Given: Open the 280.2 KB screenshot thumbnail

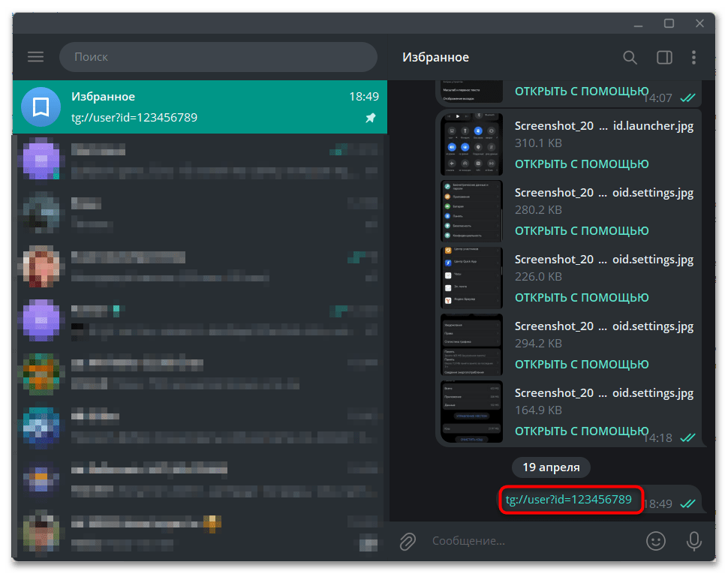Looking at the screenshot, I should pyautogui.click(x=472, y=211).
